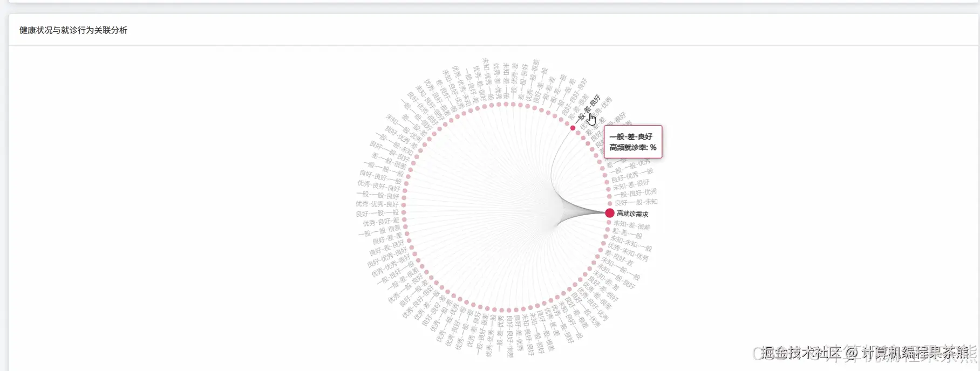This screenshot has height=371, width=980.
Task: Select the 一般-良好-优秀 label
Action: point(636,193)
